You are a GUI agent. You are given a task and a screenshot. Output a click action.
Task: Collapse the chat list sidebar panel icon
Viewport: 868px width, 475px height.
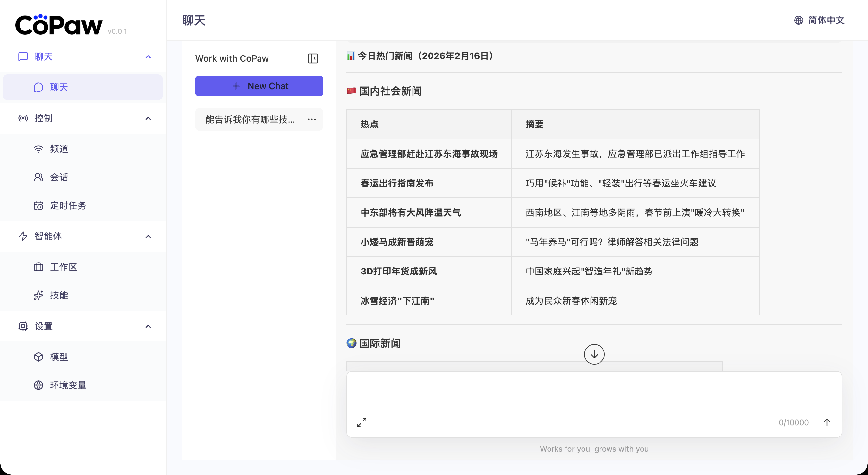(313, 58)
